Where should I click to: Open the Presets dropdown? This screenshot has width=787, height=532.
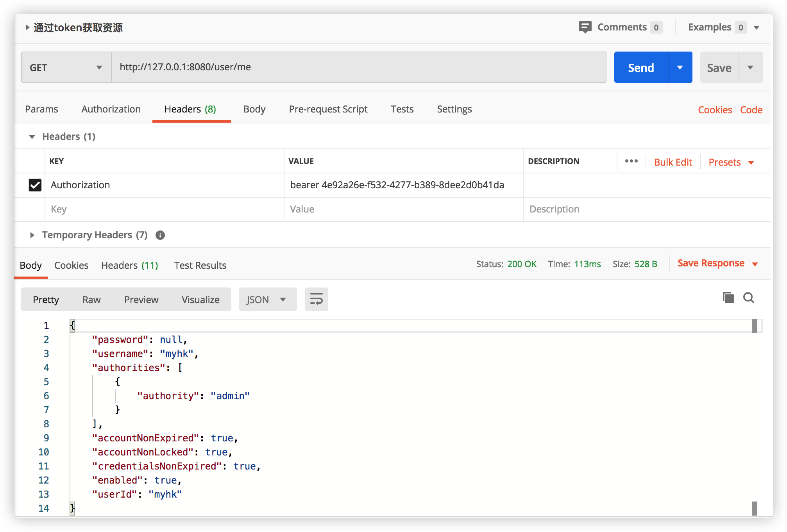click(731, 162)
